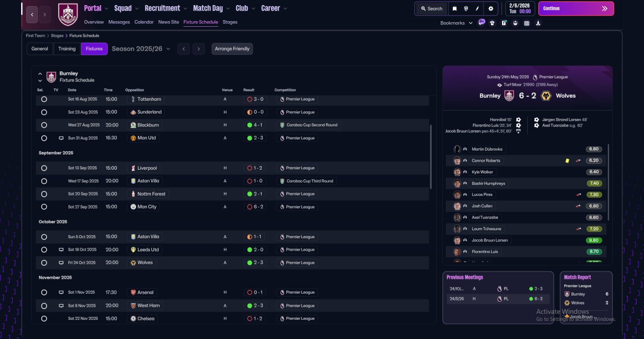The image size is (644, 339).
Task: Click Josh Cullen's substitution arrows icon
Action: [578, 206]
